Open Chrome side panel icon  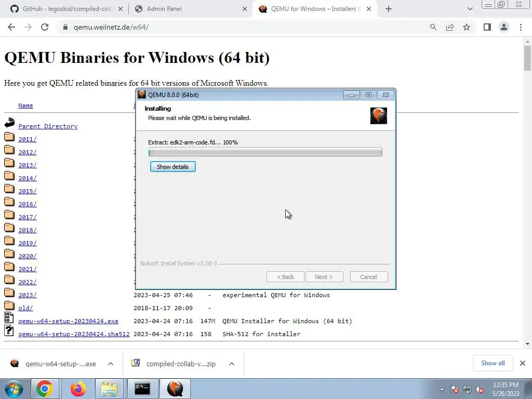[487, 27]
